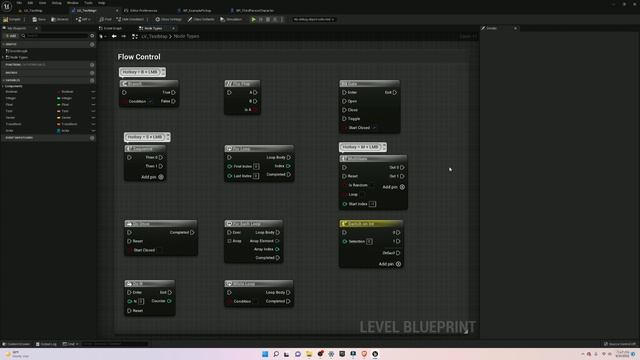This screenshot has height=360, width=640.
Task: Add a new variable with Variables plus icon
Action: [92, 80]
